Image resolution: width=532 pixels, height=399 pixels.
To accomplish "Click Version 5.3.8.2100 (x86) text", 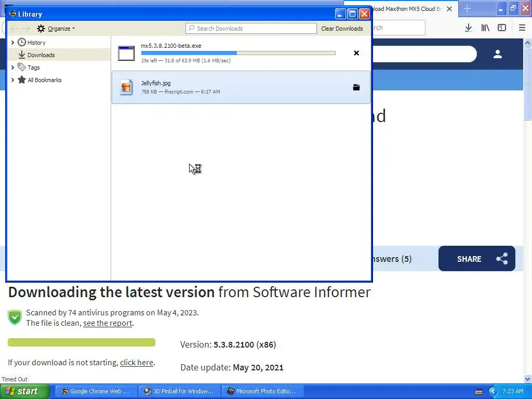I will click(x=228, y=345).
